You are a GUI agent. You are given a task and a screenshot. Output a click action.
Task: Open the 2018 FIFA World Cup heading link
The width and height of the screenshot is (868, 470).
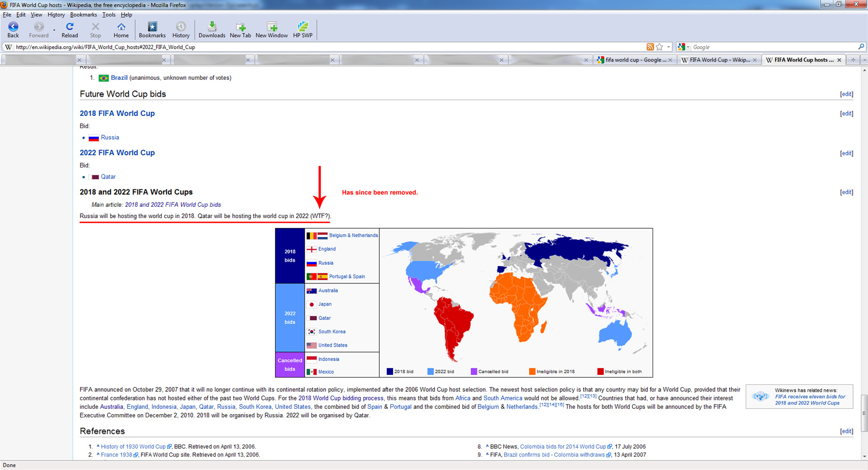coord(117,113)
